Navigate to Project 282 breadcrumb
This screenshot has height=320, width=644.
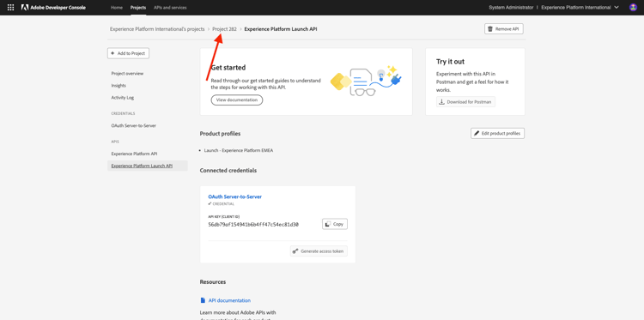pyautogui.click(x=225, y=29)
